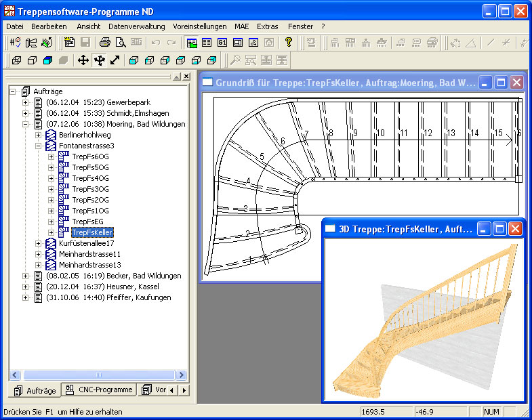Click the green refresh arrows icon

tap(47, 43)
